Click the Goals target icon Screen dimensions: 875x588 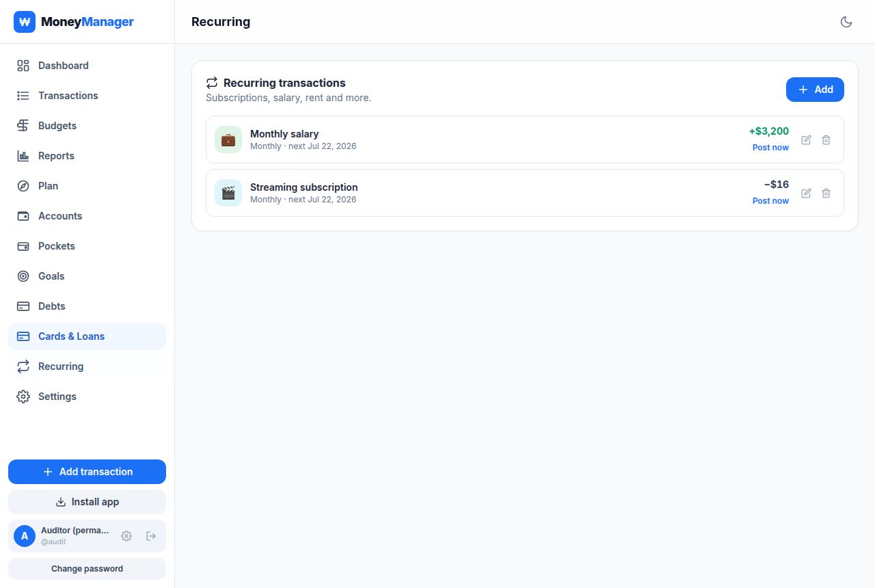(x=23, y=276)
